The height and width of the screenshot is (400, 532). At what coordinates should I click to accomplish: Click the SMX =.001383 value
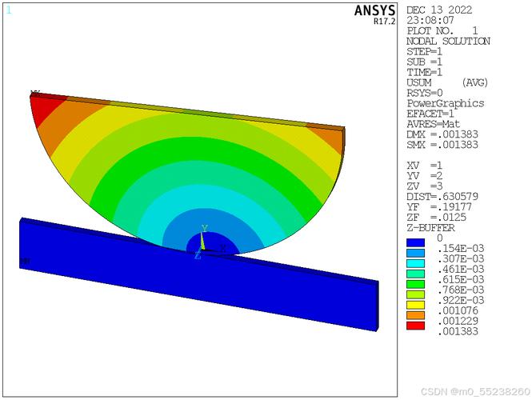442,145
